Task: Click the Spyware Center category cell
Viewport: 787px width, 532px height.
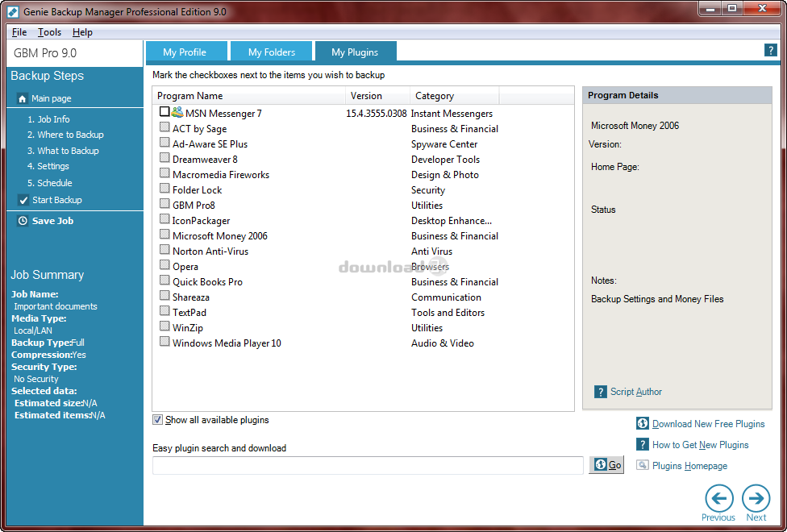Action: pos(444,144)
